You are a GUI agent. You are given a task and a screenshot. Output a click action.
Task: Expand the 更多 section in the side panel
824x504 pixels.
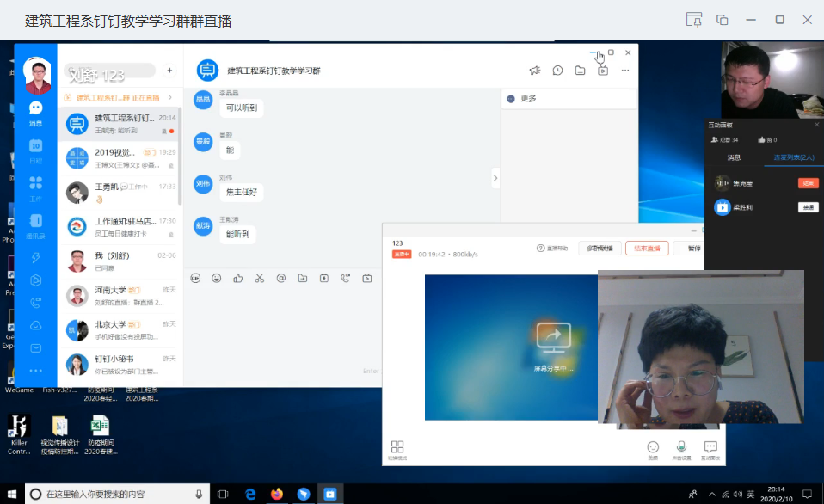[569, 98]
